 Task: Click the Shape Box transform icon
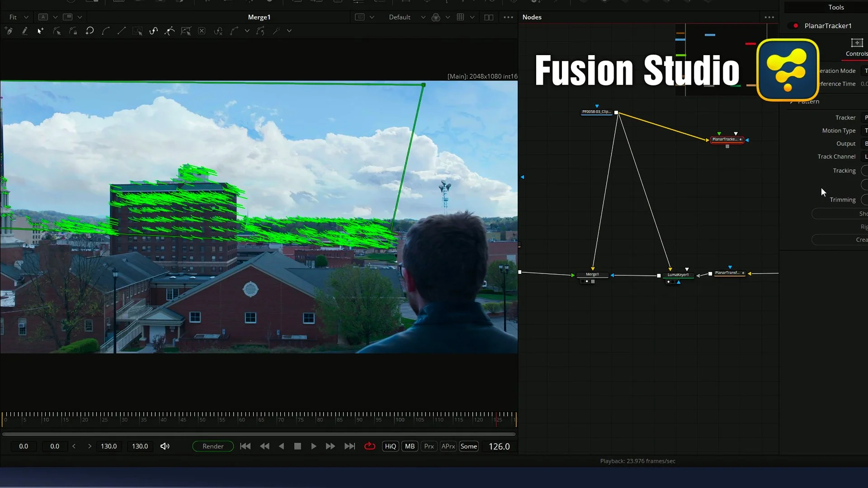click(x=186, y=31)
